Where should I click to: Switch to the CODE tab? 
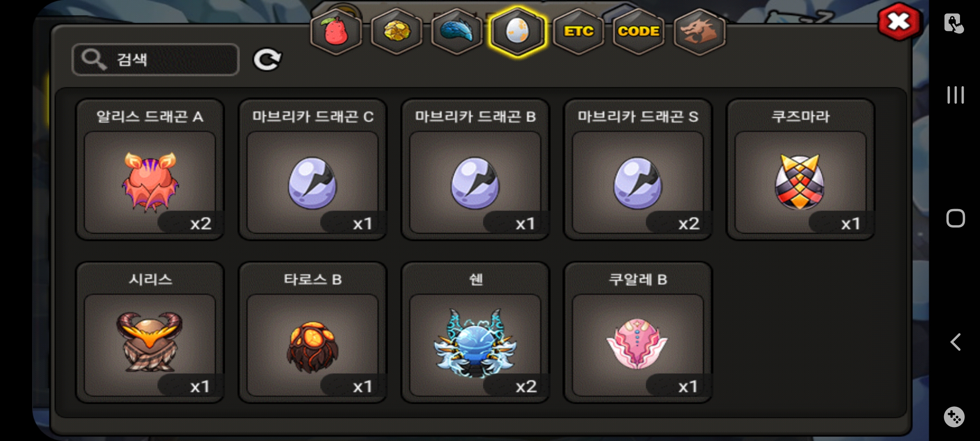pyautogui.click(x=639, y=31)
